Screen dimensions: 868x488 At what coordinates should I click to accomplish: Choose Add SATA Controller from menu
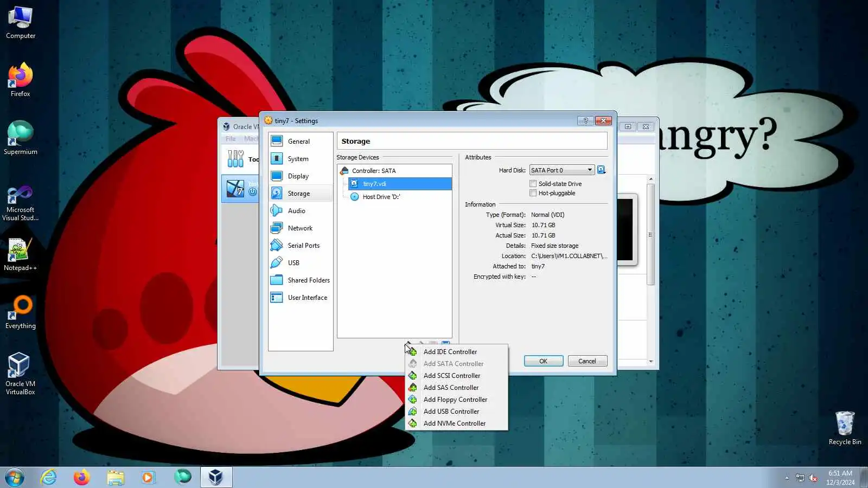pyautogui.click(x=456, y=364)
